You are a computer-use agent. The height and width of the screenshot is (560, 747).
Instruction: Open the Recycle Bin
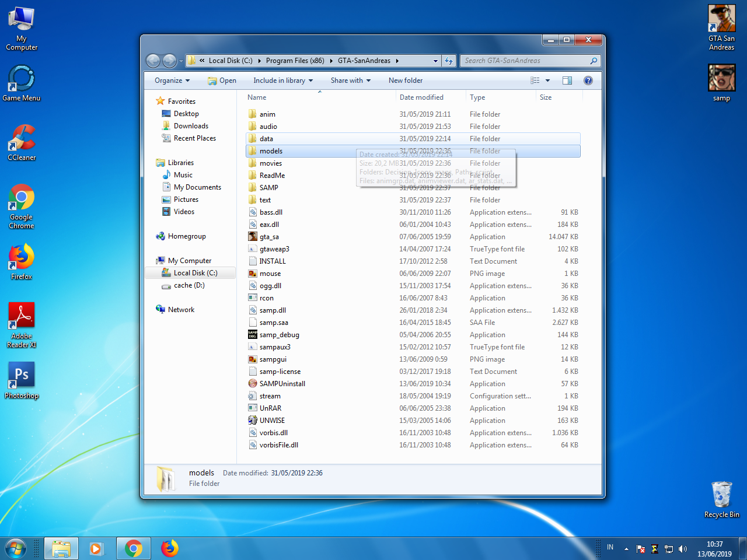pyautogui.click(x=722, y=499)
